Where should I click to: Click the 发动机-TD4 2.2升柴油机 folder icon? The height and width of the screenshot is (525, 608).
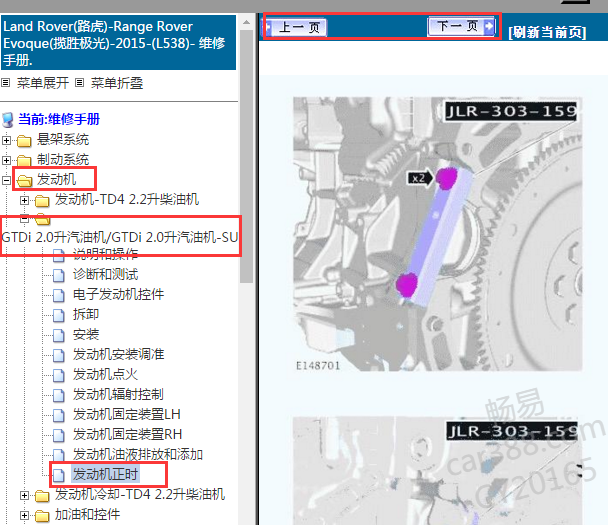(42, 201)
